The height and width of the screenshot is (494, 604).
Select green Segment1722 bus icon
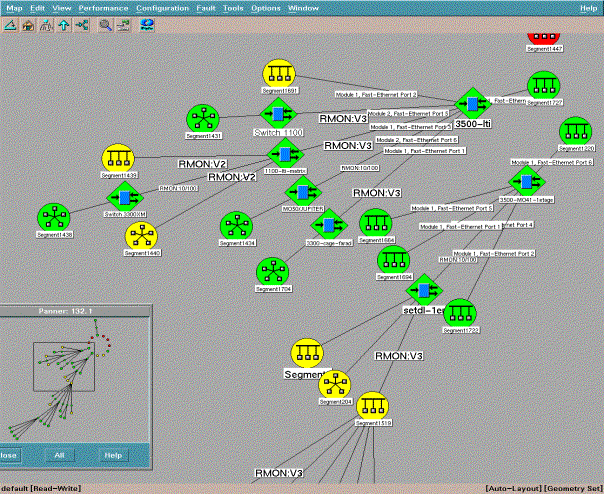pos(460,314)
